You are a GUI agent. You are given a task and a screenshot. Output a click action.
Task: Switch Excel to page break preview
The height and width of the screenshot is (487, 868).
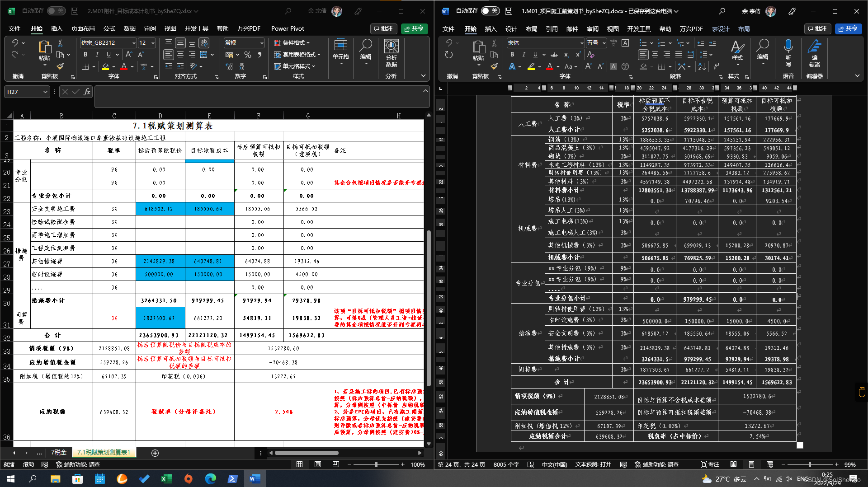coord(335,464)
